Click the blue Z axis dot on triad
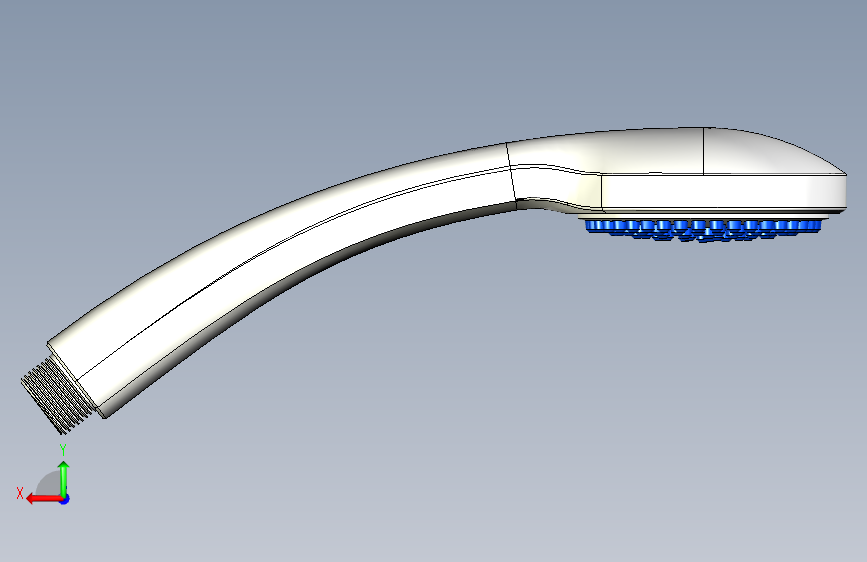The width and height of the screenshot is (867, 562). point(65,499)
